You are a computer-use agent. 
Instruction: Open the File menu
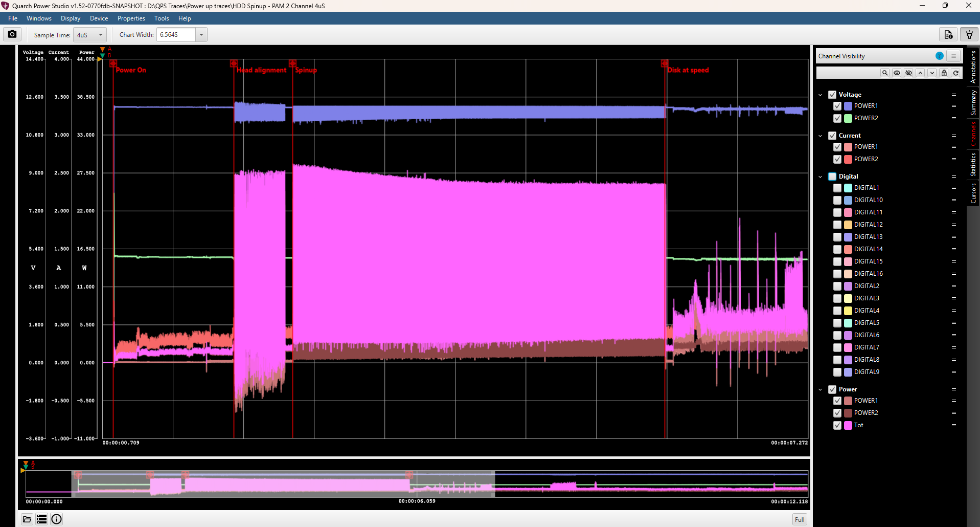[x=13, y=18]
